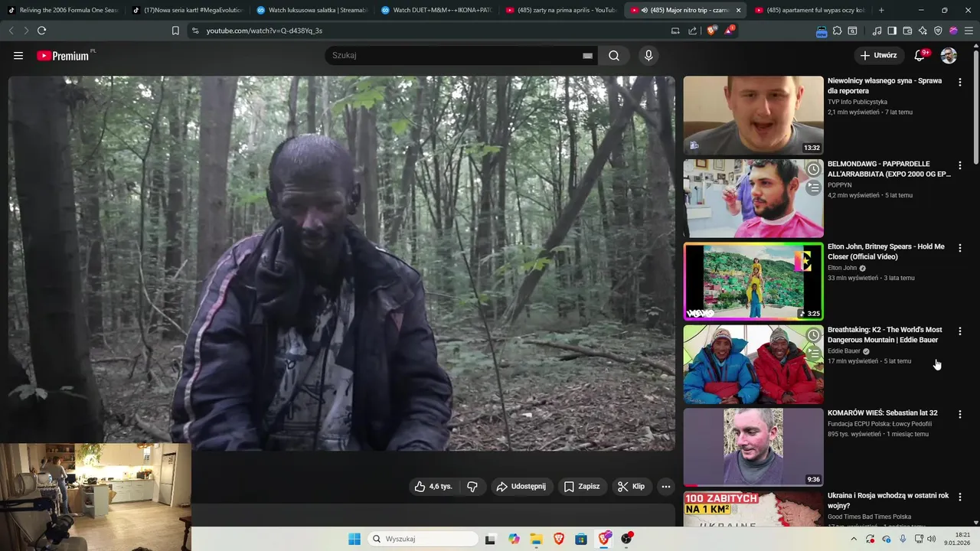The height and width of the screenshot is (551, 980).
Task: Open File Explorer from the taskbar
Action: click(x=536, y=539)
